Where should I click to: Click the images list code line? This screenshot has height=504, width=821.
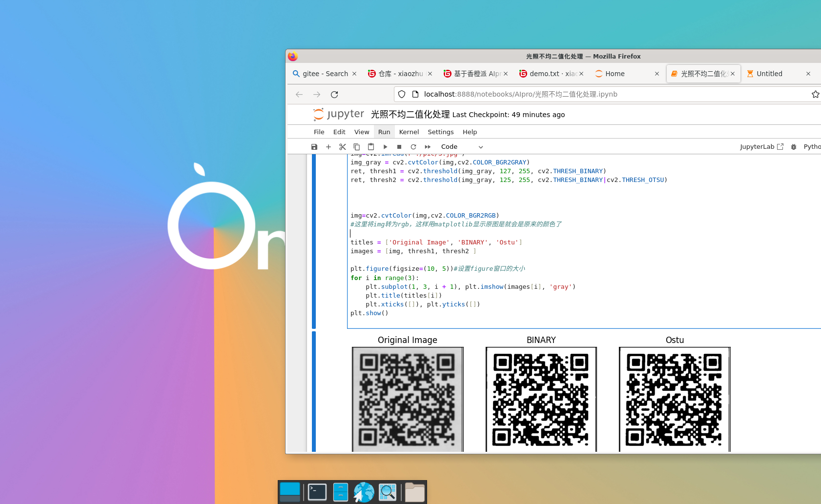pyautogui.click(x=413, y=251)
